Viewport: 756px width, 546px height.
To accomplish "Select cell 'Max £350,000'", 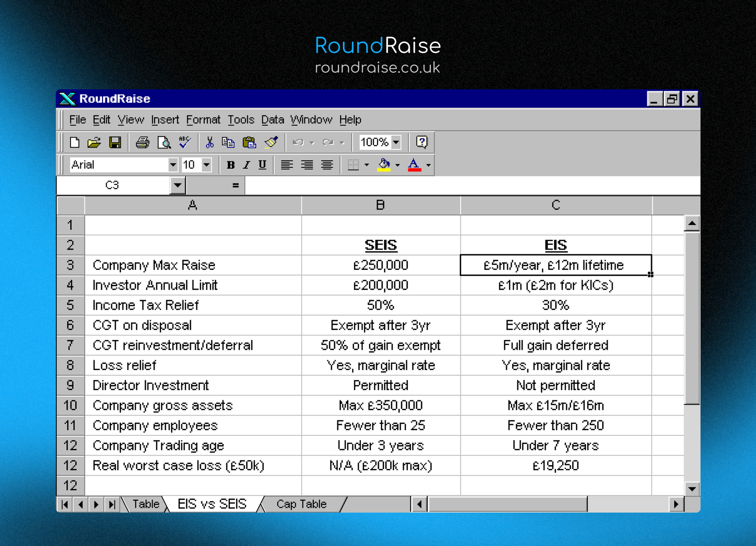I will pos(381,406).
